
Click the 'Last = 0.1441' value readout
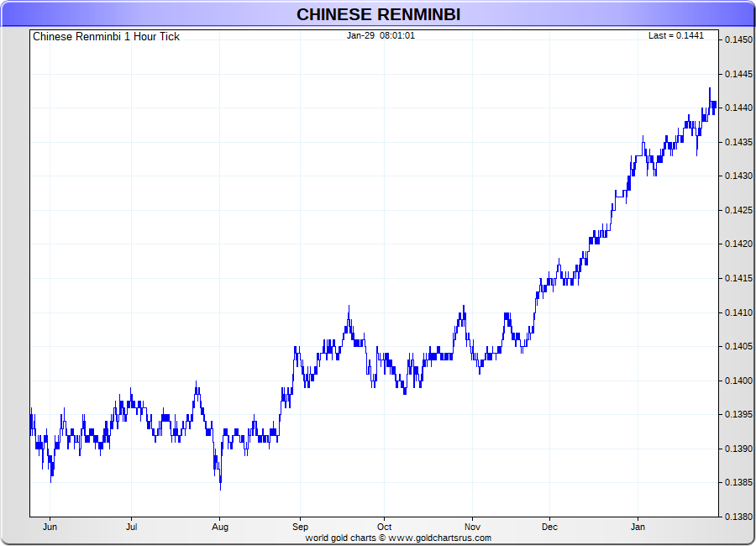pos(676,36)
